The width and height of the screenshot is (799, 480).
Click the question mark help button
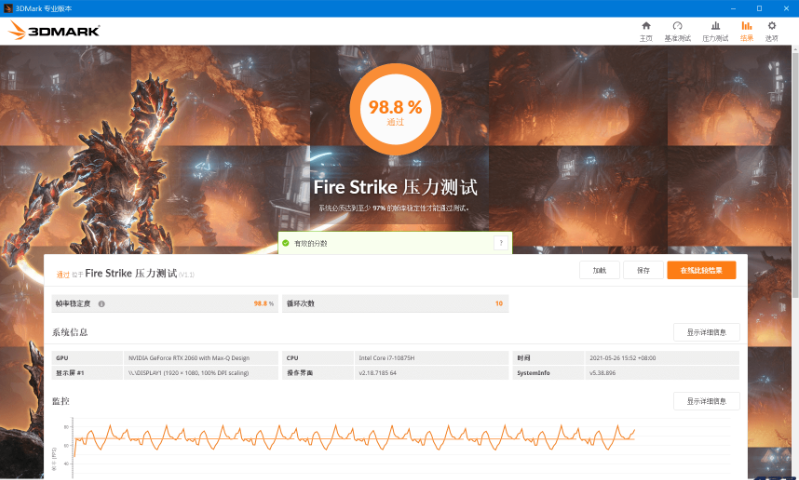(501, 243)
